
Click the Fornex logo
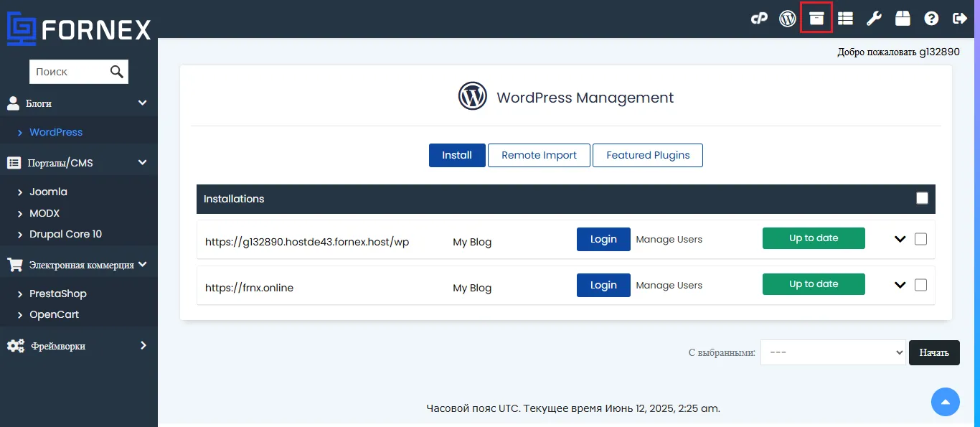79,29
